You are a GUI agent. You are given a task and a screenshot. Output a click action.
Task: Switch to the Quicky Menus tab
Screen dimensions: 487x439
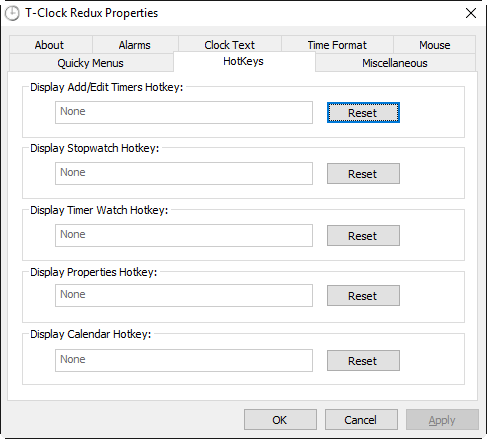(90, 63)
